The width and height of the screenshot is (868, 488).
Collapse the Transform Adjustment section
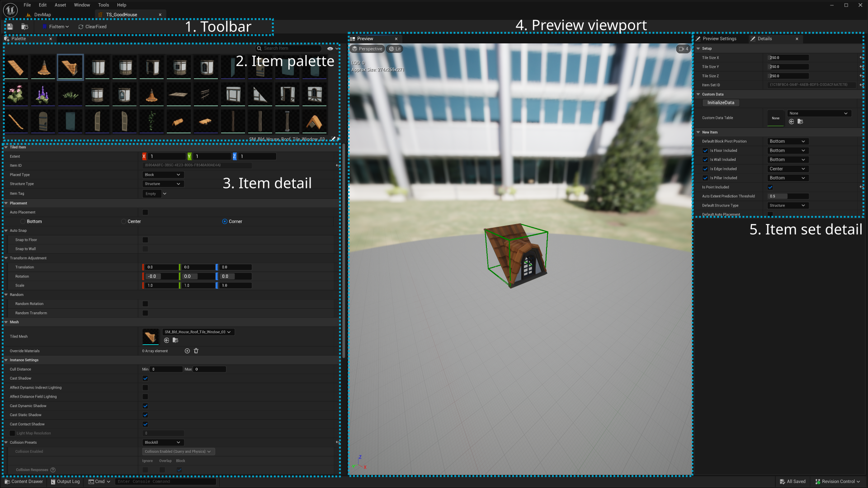pos(6,258)
